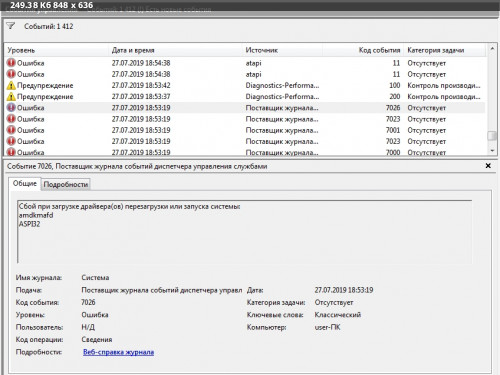Click scrollbar up arrow in event list
The width and height of the screenshot is (500, 375).
click(492, 49)
